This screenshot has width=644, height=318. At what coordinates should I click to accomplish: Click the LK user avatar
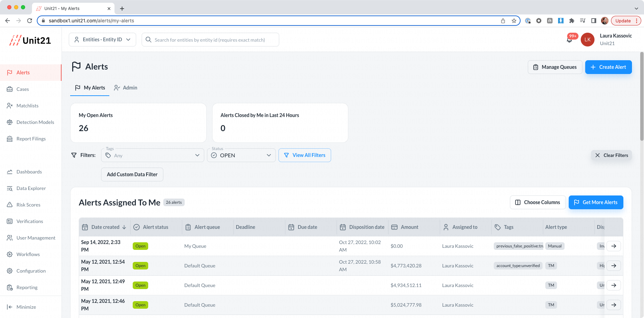(588, 40)
